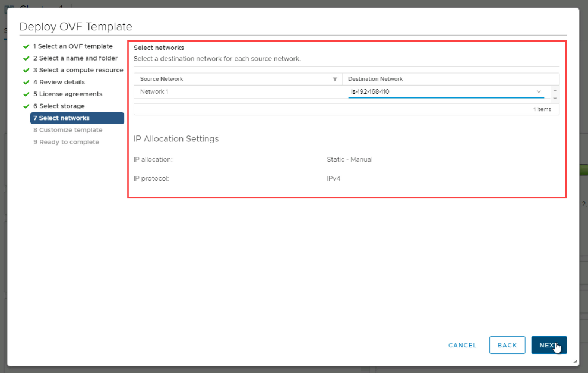Select the active step 7 Select networks
This screenshot has height=373, width=588.
pos(77,118)
